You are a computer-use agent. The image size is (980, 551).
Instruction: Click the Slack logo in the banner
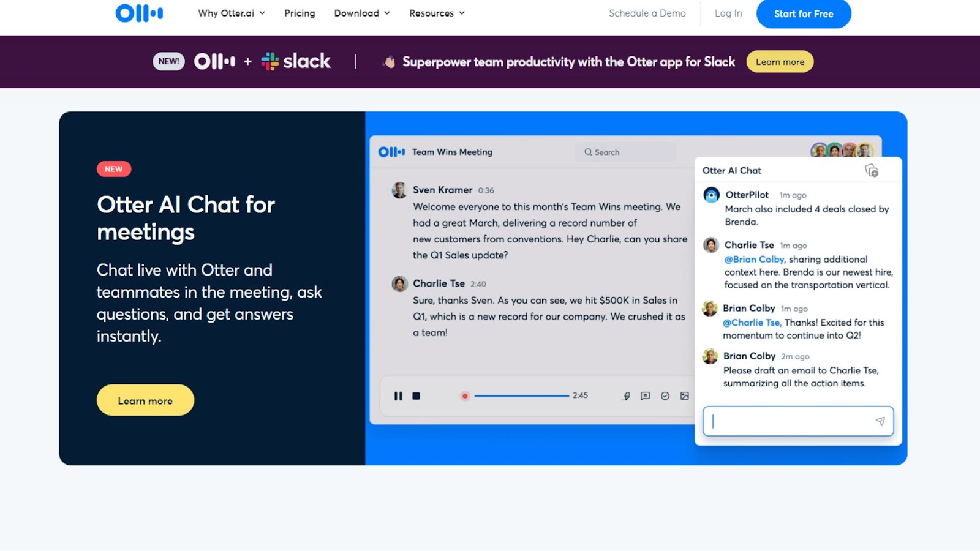point(296,61)
